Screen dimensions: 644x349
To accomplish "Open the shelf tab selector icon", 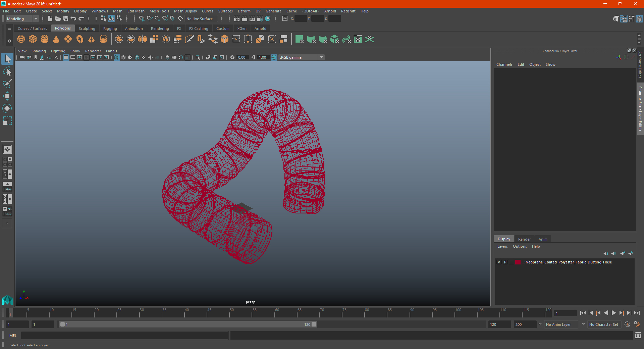I will (x=9, y=29).
